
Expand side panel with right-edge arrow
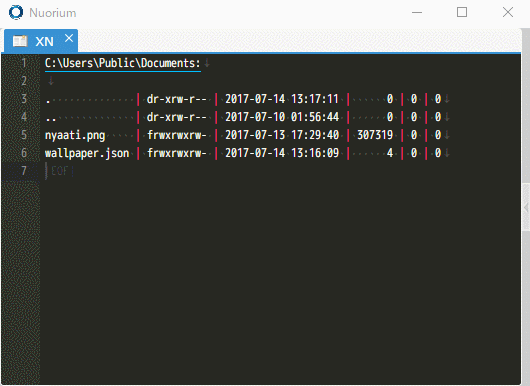[526, 208]
